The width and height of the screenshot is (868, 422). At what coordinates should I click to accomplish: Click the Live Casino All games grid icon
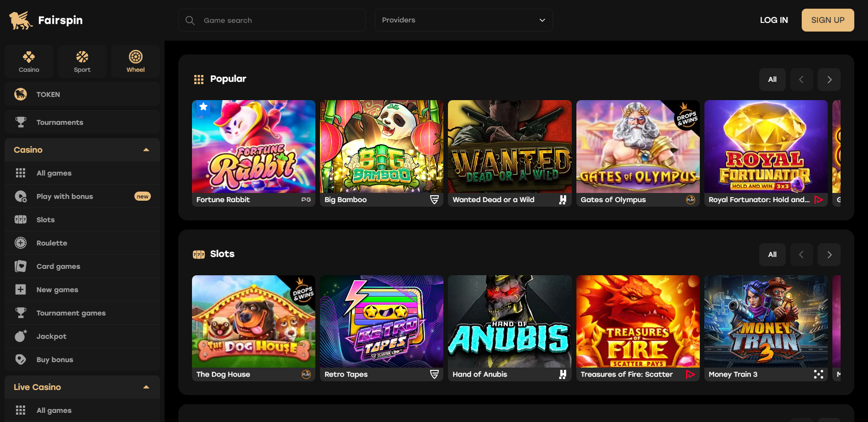coord(21,410)
